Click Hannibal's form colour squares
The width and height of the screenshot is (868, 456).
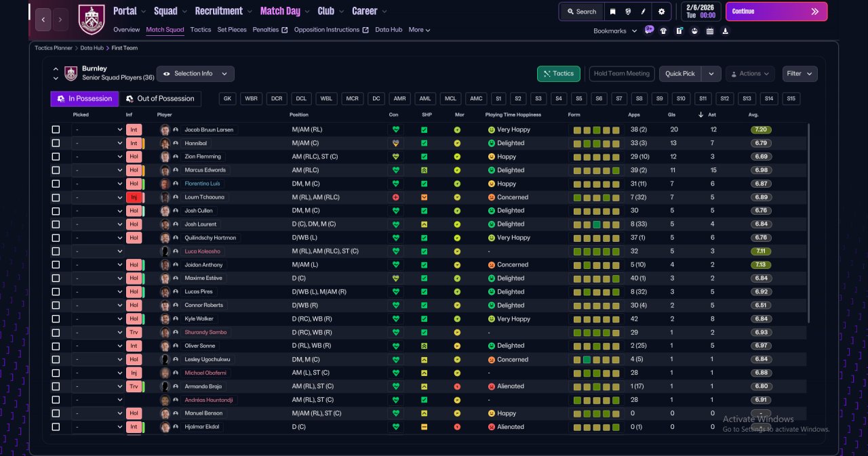(x=597, y=143)
